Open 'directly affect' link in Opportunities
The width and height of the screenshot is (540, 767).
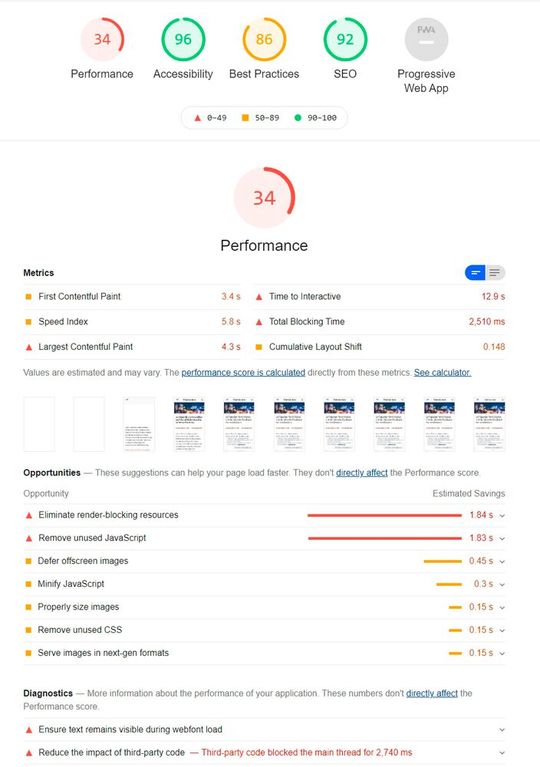(361, 473)
